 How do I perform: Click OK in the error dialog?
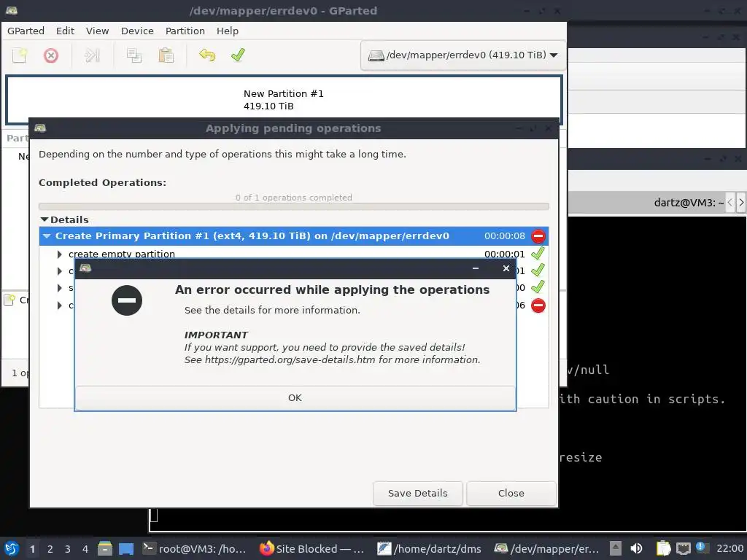295,397
